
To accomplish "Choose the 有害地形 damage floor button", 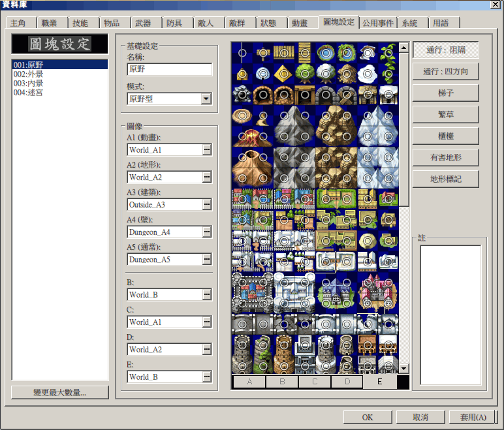I will click(446, 157).
